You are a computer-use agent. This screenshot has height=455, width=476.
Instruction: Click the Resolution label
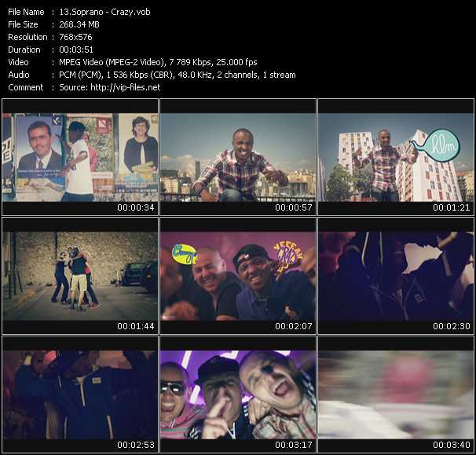(27, 37)
